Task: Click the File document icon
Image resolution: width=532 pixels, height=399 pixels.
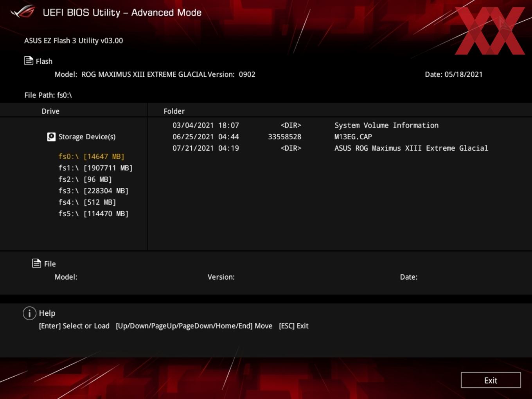Action: coord(36,263)
